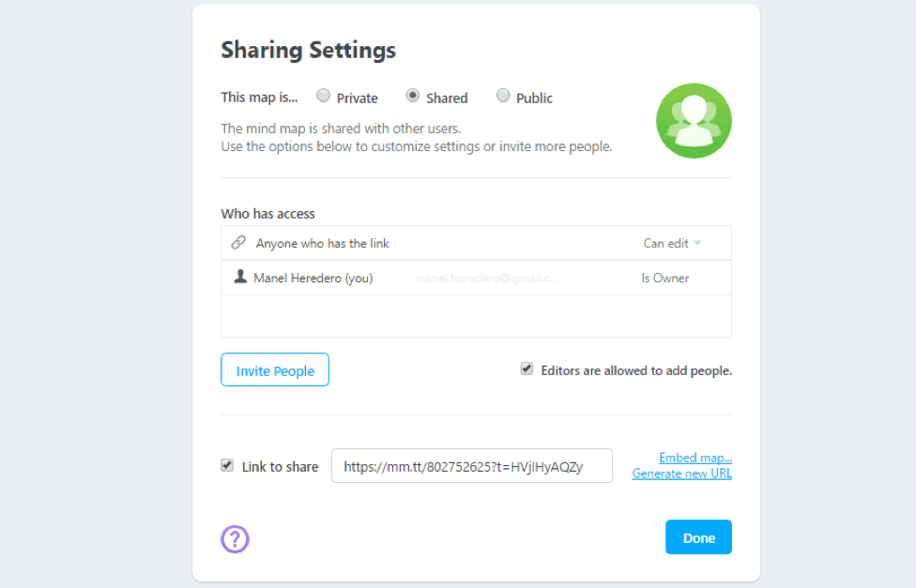Click the Invite People button
Screen dimensions: 916x588
tap(275, 370)
